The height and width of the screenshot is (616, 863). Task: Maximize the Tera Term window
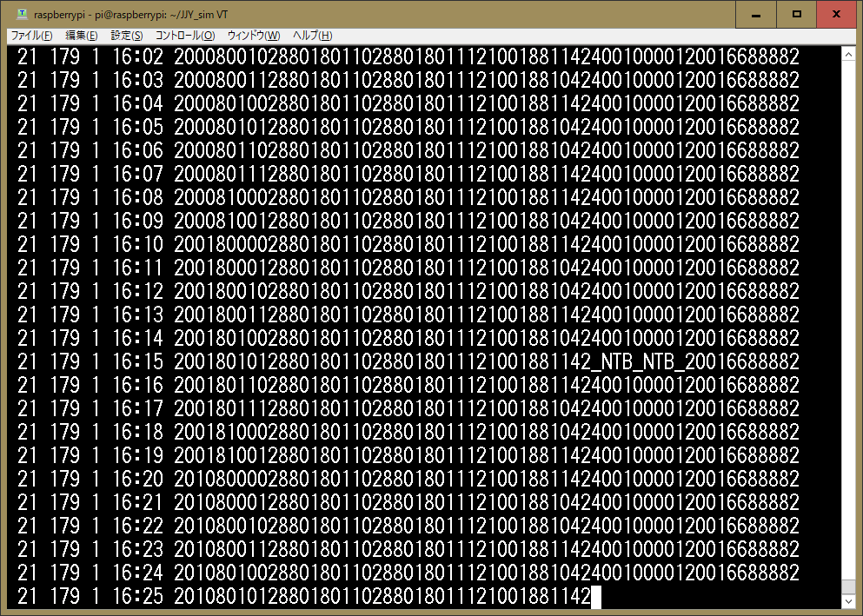pyautogui.click(x=795, y=14)
